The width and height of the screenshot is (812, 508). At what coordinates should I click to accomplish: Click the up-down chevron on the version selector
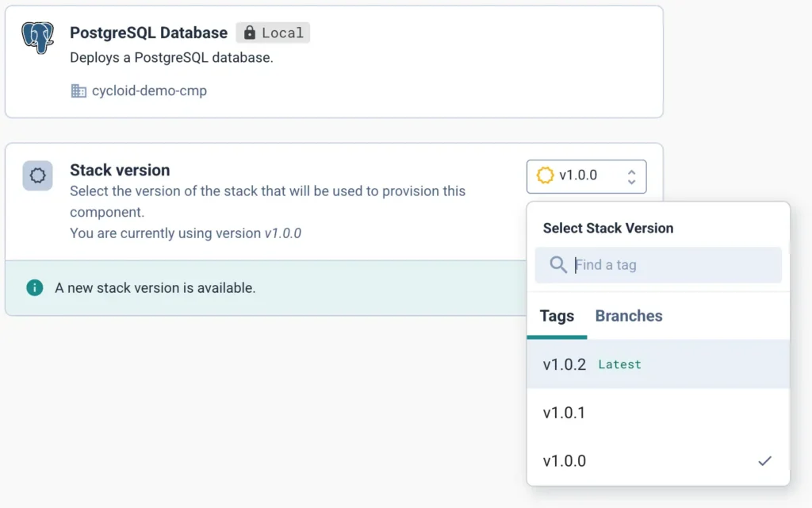pos(631,176)
